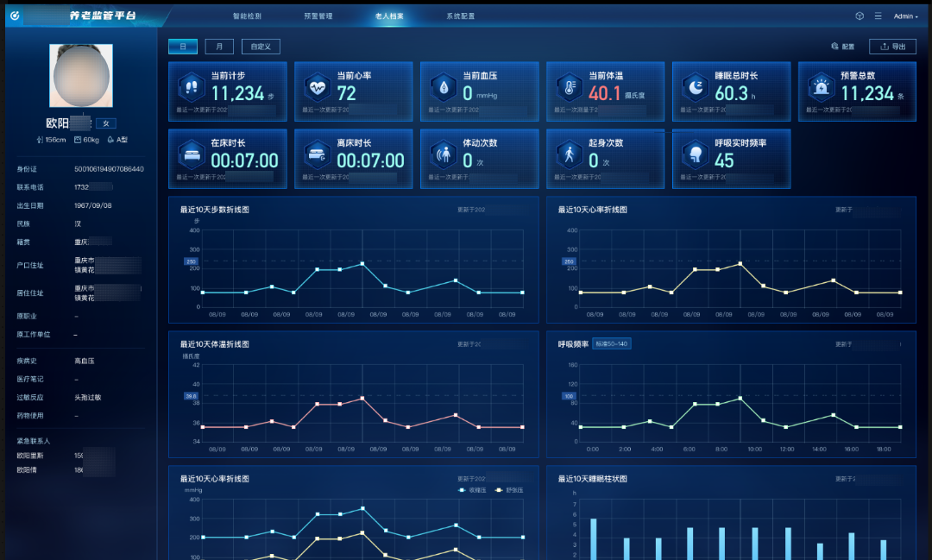Click the 3D cube icon in header

[x=860, y=16]
